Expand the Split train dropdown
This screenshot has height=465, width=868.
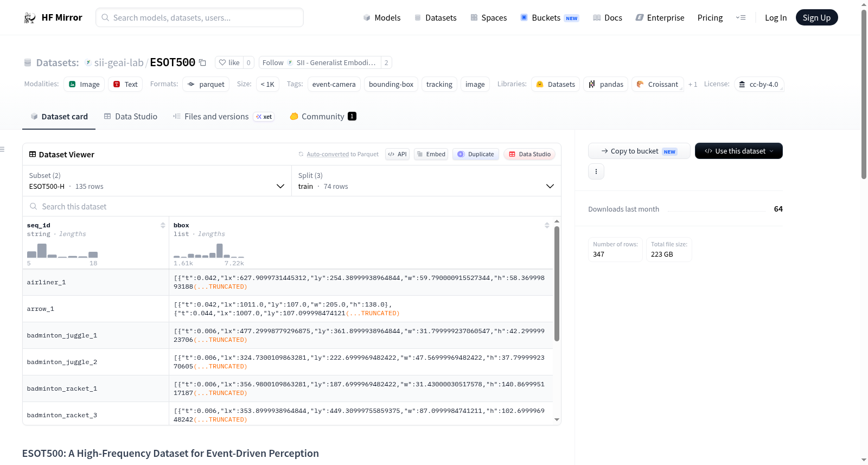pos(426,181)
